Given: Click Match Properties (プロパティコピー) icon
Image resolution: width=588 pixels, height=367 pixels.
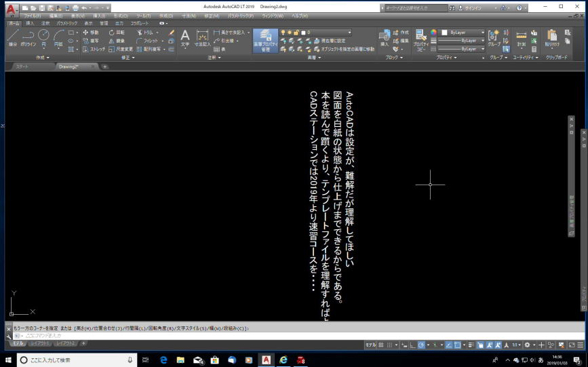Looking at the screenshot, I should click(x=421, y=40).
